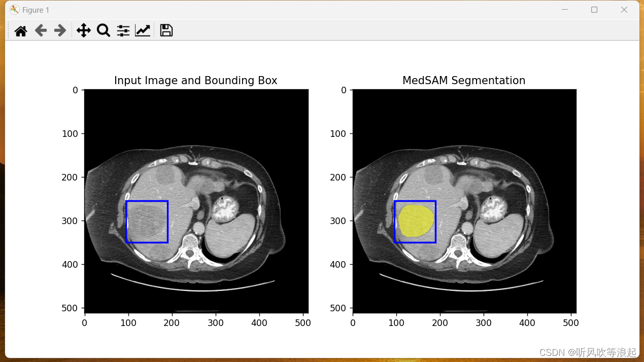644x362 pixels.
Task: Click the left plot's y-axis label 300
Action: 71,221
